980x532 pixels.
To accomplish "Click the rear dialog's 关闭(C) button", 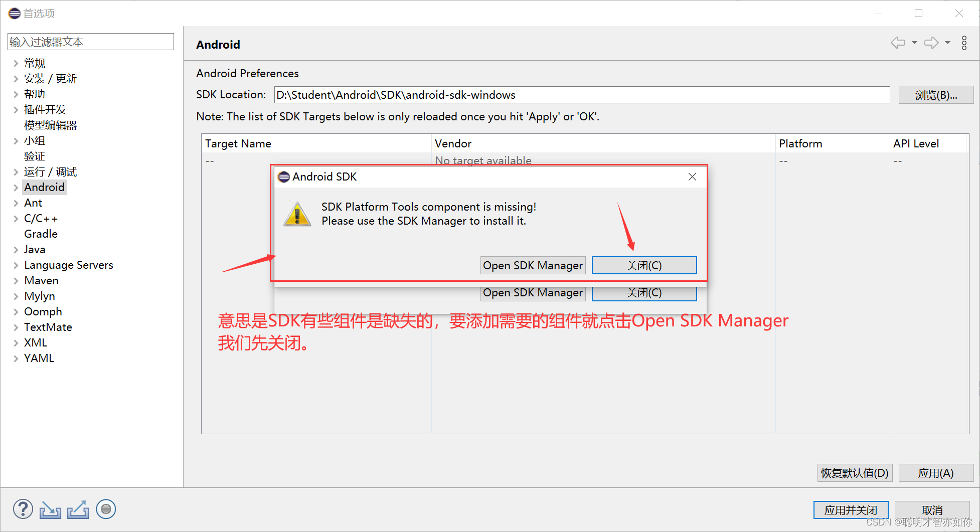I will 644,293.
